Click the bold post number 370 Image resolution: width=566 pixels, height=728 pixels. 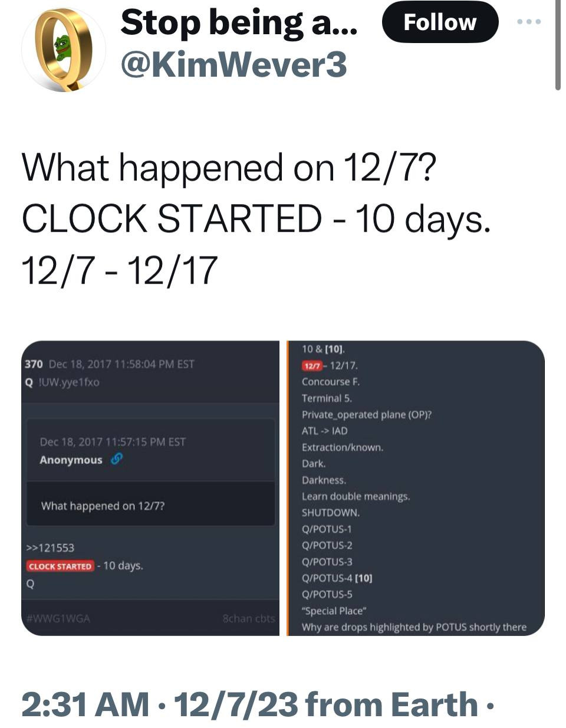(x=34, y=364)
